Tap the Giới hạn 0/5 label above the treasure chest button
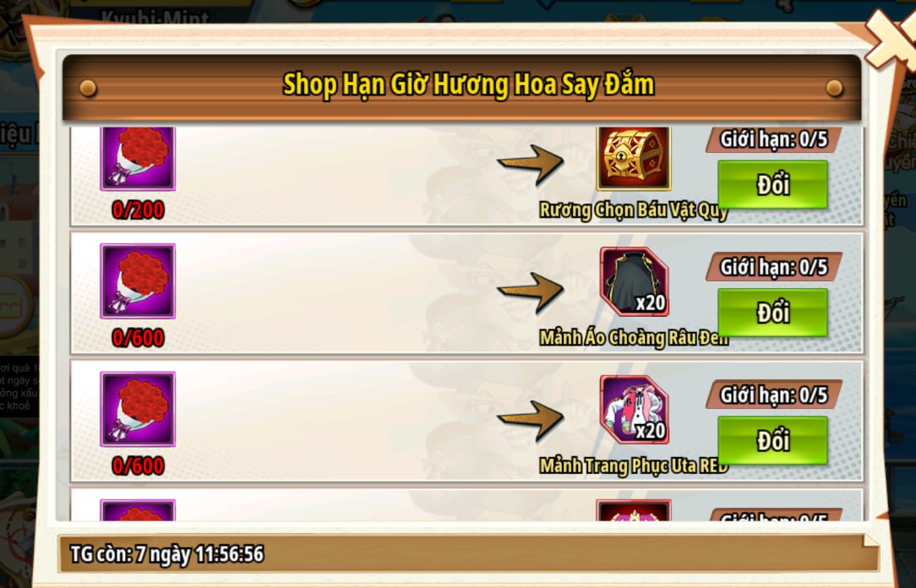Screen dimensions: 916x588 point(773,139)
